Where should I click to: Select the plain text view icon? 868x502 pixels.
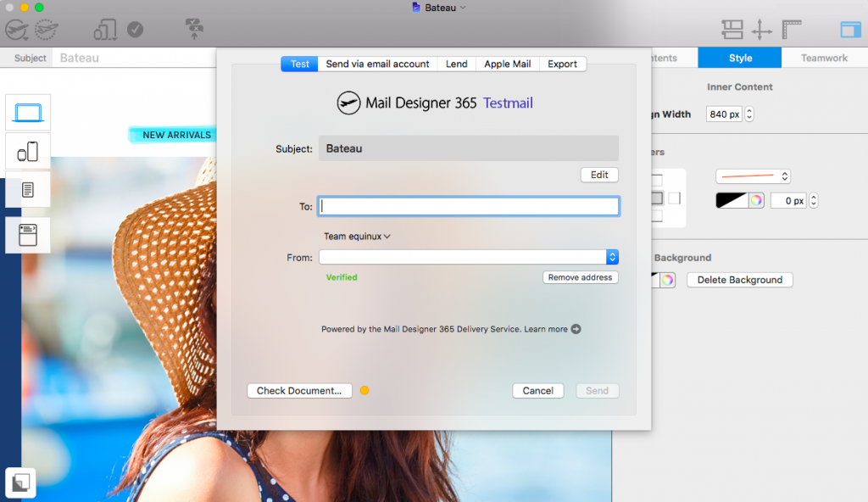[x=28, y=189]
